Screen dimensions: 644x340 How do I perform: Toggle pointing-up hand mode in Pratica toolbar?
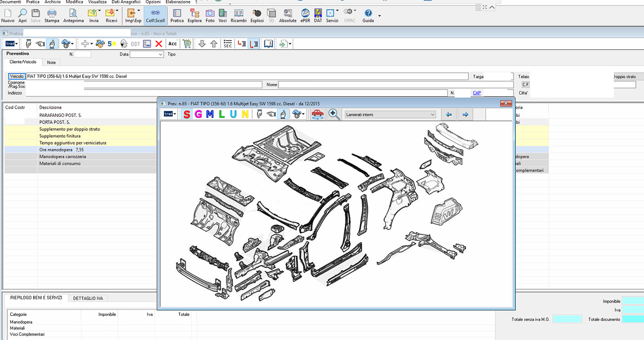tap(52, 44)
